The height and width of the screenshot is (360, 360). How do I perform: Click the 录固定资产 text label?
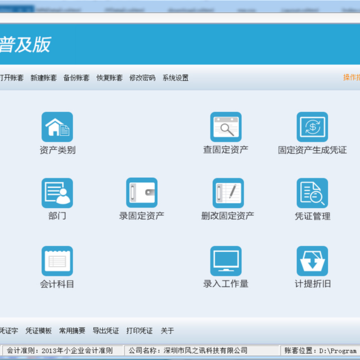(142, 216)
